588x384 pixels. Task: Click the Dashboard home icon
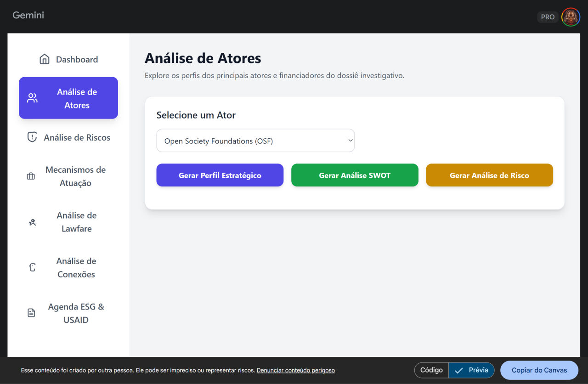coord(45,59)
